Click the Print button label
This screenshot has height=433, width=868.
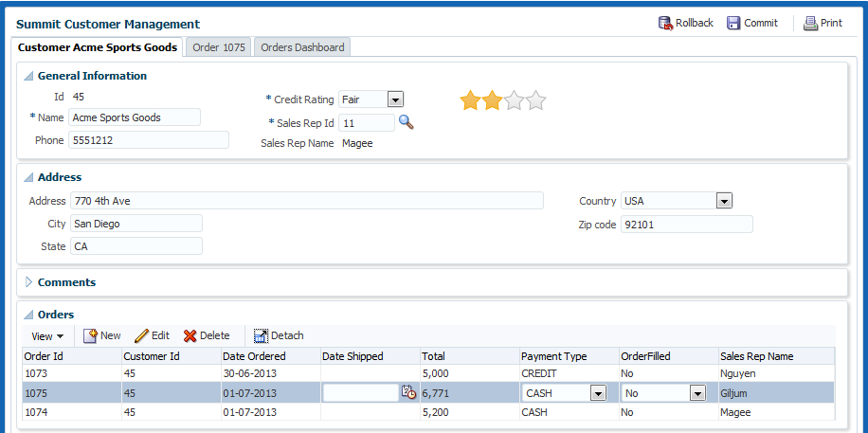(831, 24)
